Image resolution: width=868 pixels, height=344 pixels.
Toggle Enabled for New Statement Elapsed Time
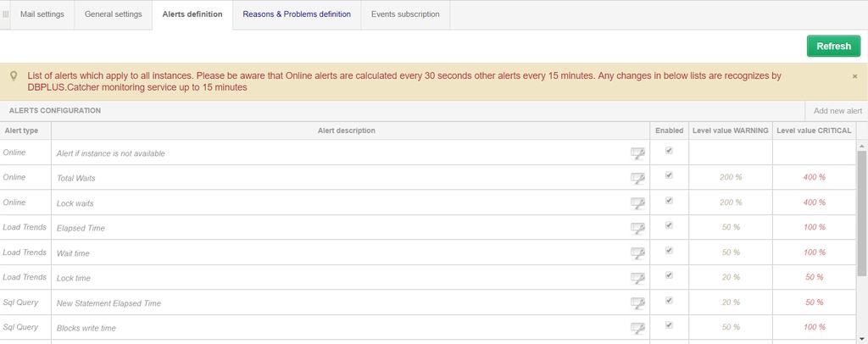pyautogui.click(x=669, y=300)
